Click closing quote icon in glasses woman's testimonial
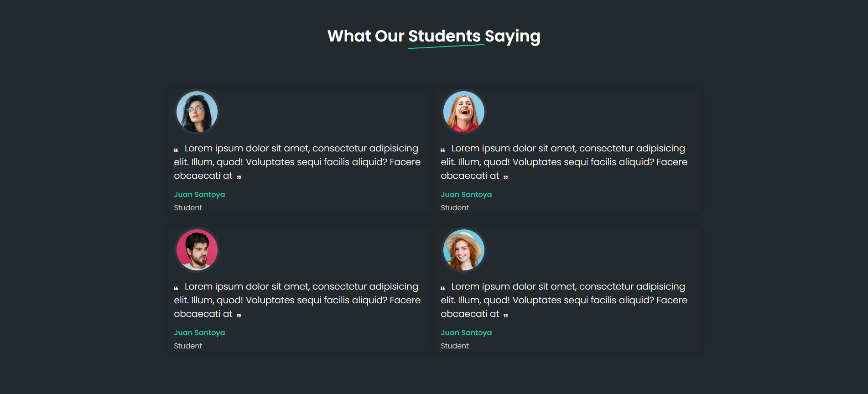868x394 pixels. pos(239,177)
